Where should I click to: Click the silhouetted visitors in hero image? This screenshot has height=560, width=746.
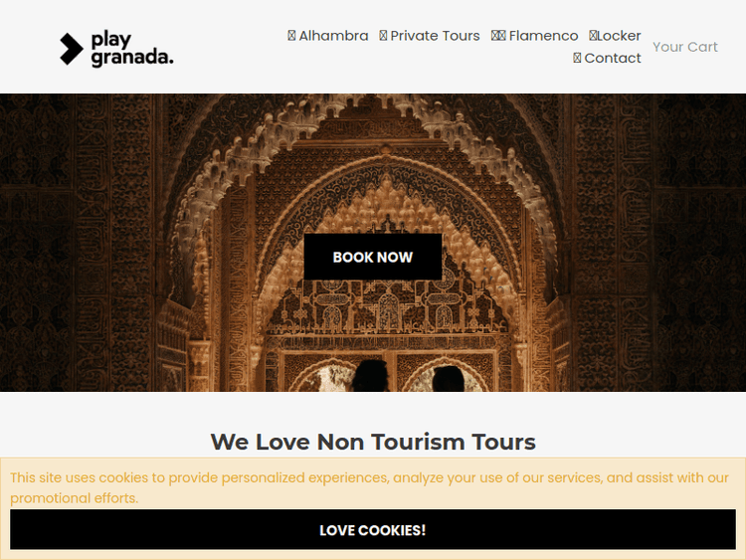pyautogui.click(x=408, y=376)
